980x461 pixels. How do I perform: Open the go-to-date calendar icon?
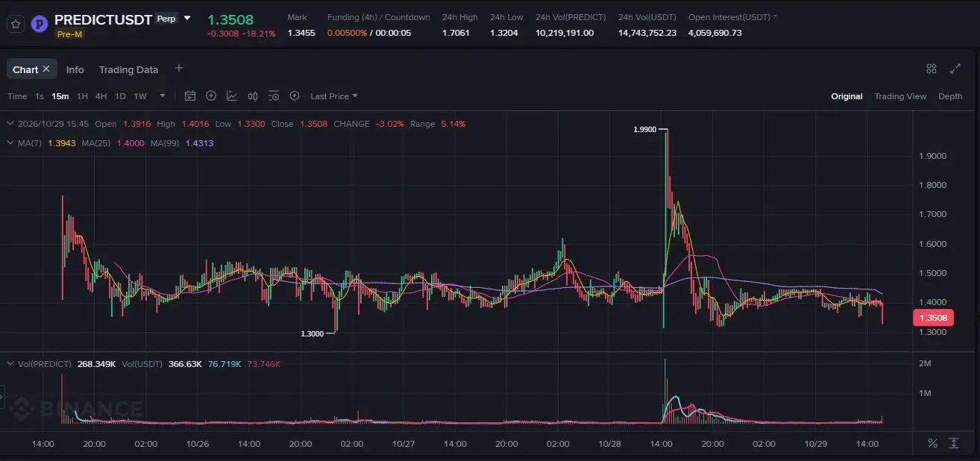pyautogui.click(x=190, y=96)
